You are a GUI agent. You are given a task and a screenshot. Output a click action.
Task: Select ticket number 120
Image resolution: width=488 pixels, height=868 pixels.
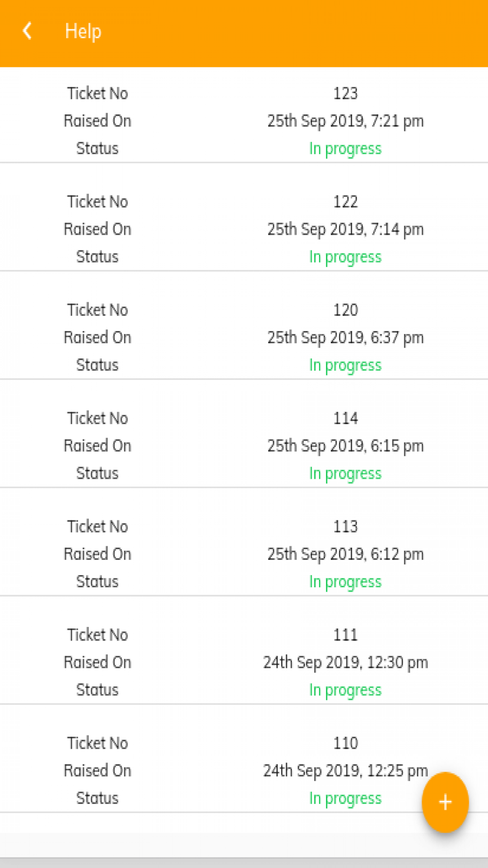coord(345,310)
